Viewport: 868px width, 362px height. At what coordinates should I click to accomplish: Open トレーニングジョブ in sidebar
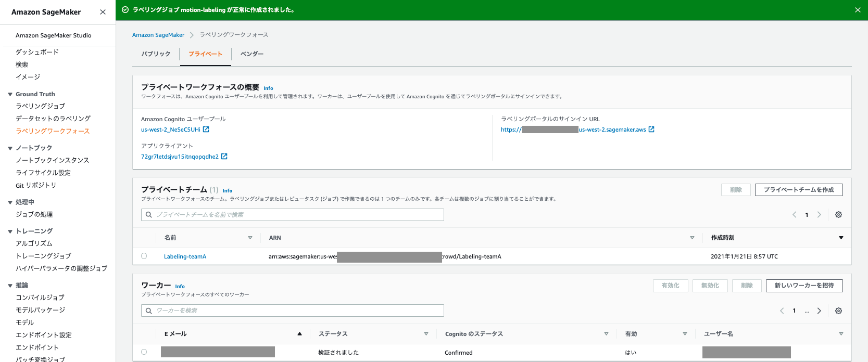click(43, 256)
